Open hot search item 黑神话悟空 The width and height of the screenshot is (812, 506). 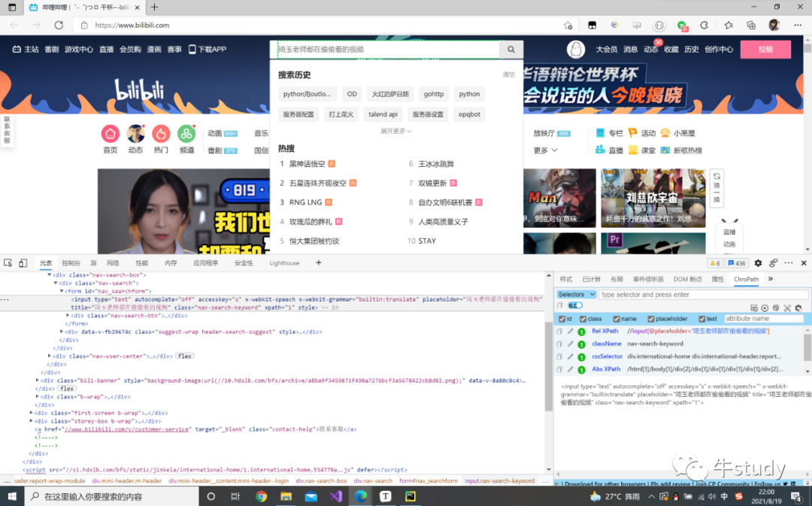(x=307, y=164)
